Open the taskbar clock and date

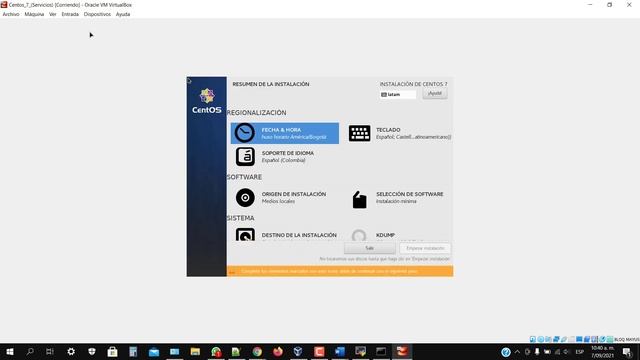603,352
